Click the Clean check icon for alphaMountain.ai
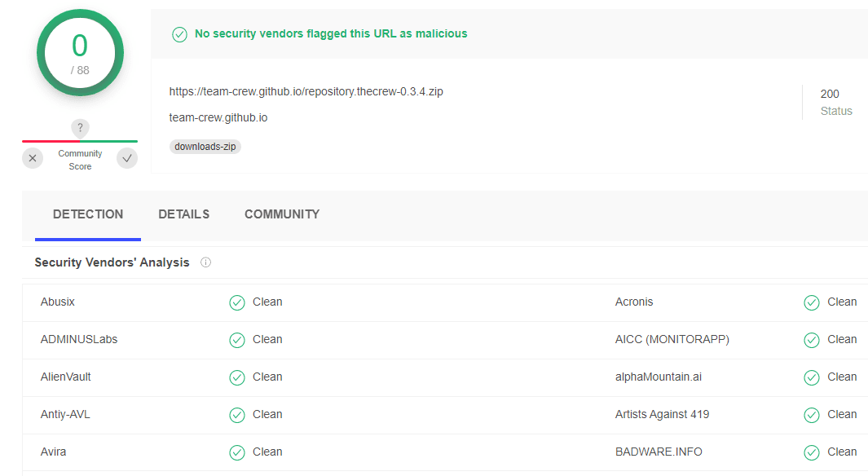The width and height of the screenshot is (868, 476). [x=812, y=377]
